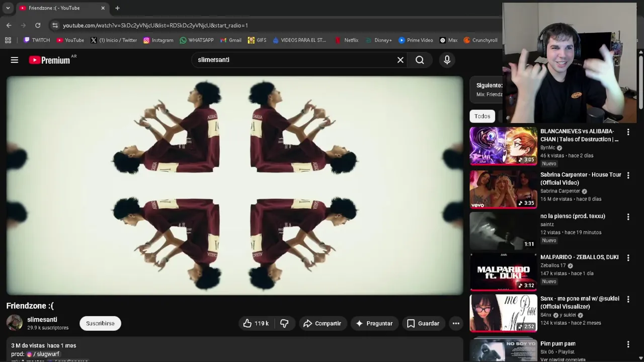This screenshot has height=362, width=644.
Task: Open the Inicio / Twitter bookmark
Action: 114,40
